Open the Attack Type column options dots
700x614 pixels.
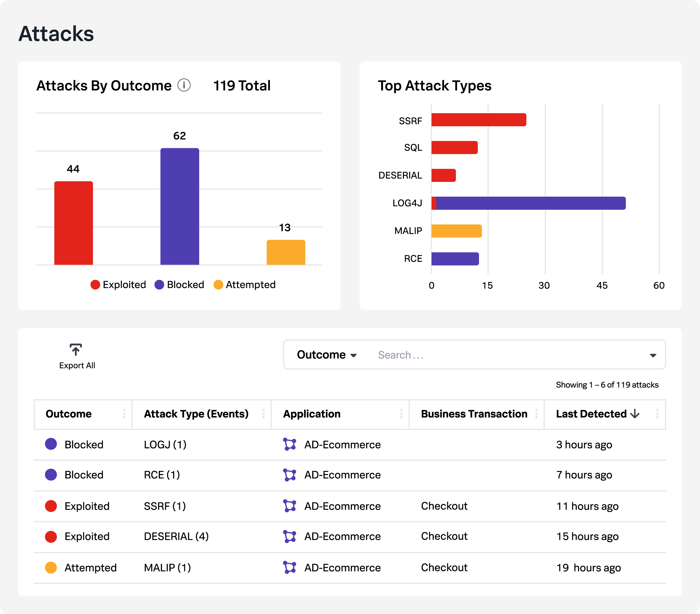tap(263, 414)
